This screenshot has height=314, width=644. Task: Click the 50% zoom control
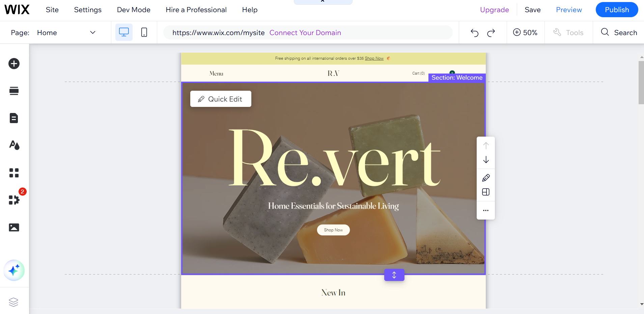coord(525,33)
